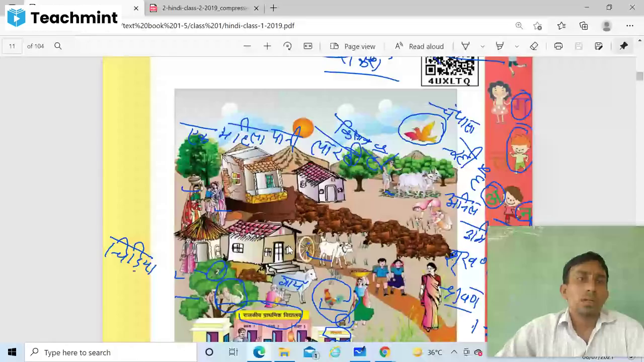
Task: Open the Favorites list
Action: pos(561,26)
